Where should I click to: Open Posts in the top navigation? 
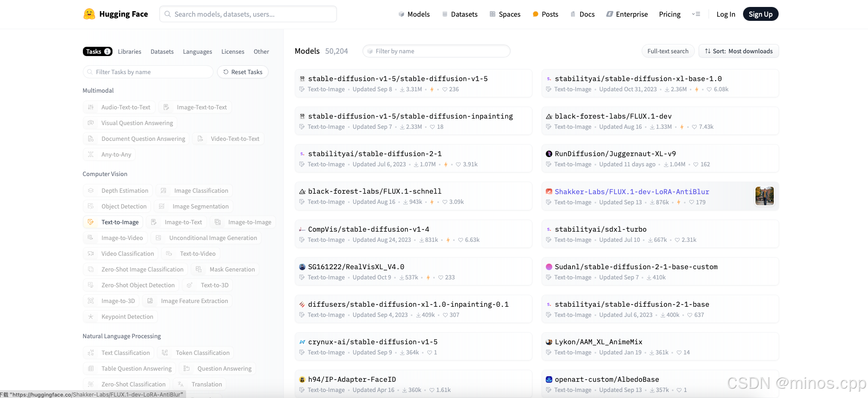coord(545,14)
